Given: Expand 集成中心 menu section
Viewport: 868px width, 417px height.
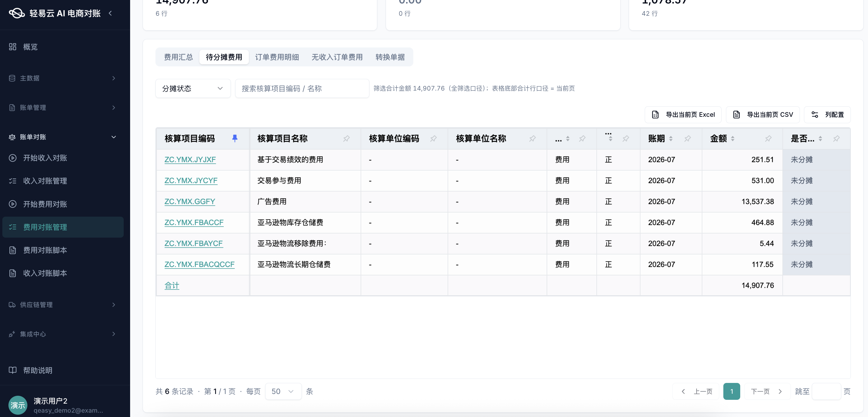Looking at the screenshot, I should (63, 334).
